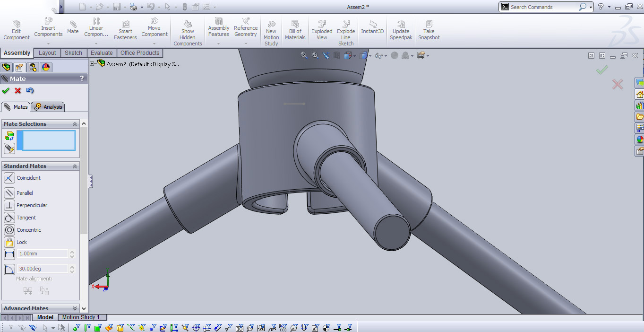644x332 pixels.
Task: Activate the Move Component tool
Action: [x=155, y=27]
